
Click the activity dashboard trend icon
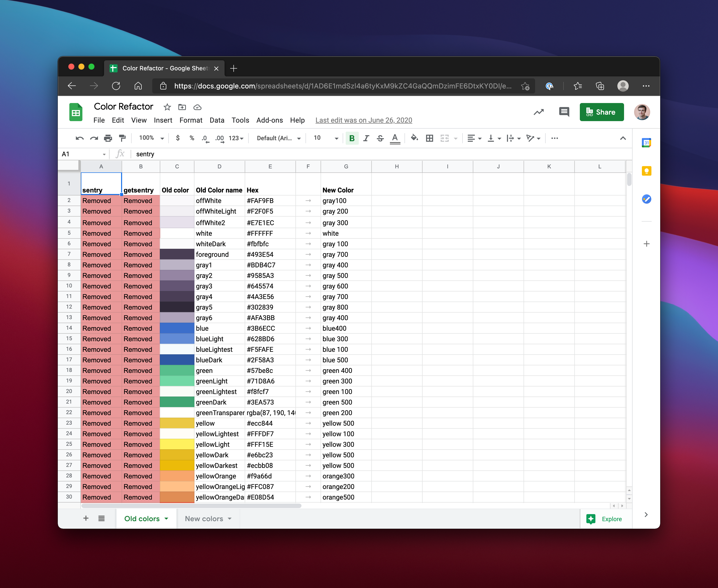click(x=539, y=112)
